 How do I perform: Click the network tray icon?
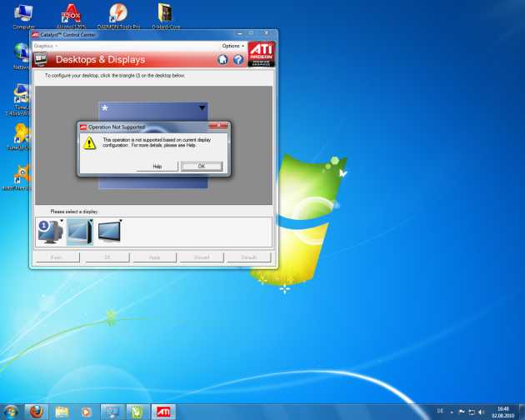[472, 412]
